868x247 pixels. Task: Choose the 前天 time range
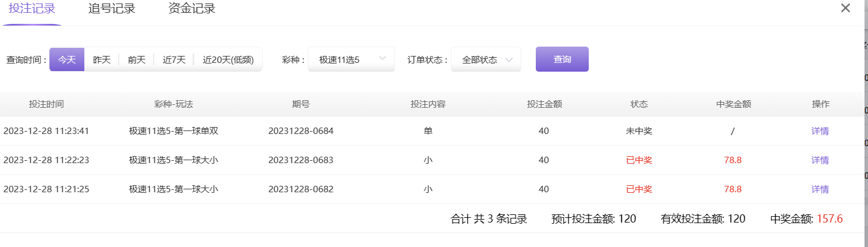[137, 59]
